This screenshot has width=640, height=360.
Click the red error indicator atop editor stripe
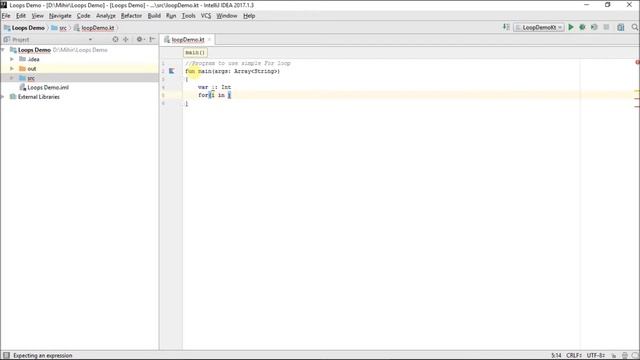(x=637, y=62)
